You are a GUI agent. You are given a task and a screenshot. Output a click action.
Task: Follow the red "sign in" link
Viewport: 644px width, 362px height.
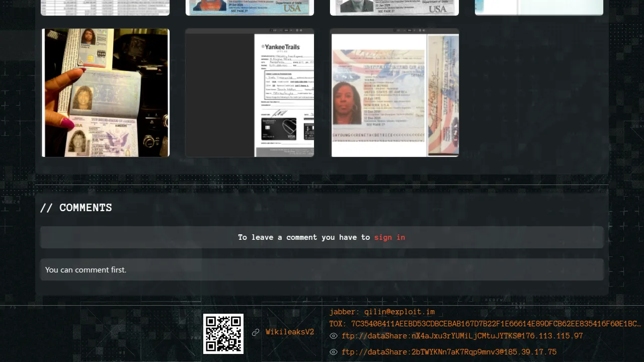[x=389, y=237]
